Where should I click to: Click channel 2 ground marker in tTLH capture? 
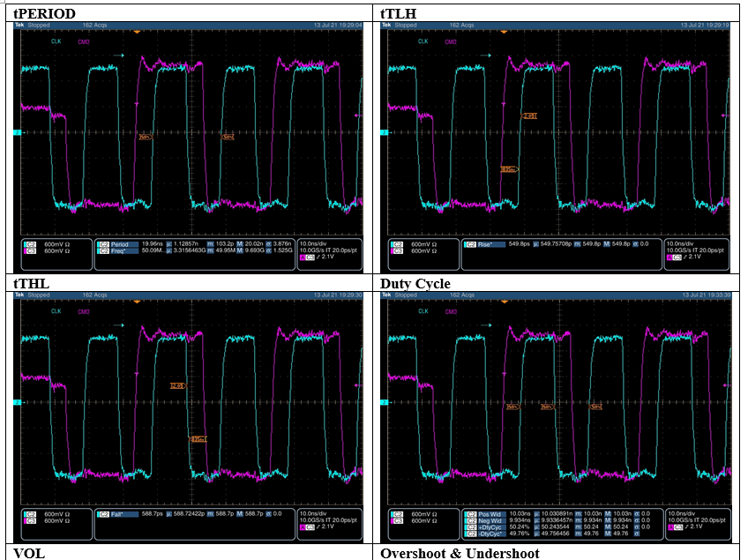[384, 132]
